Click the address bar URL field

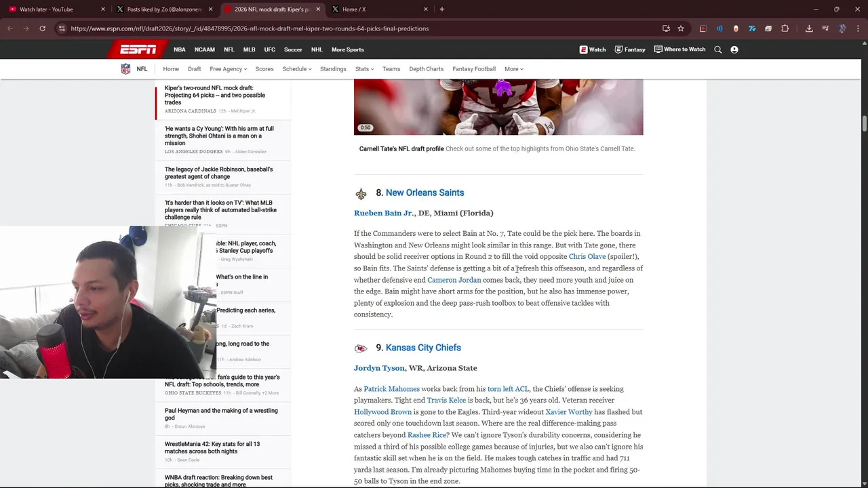(x=359, y=28)
